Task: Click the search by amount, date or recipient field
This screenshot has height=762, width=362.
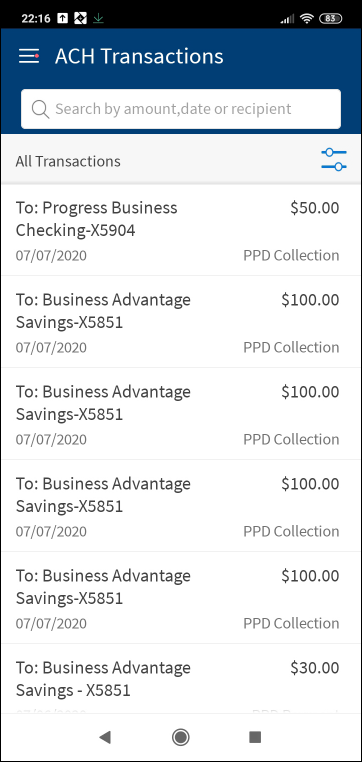Action: (x=181, y=109)
